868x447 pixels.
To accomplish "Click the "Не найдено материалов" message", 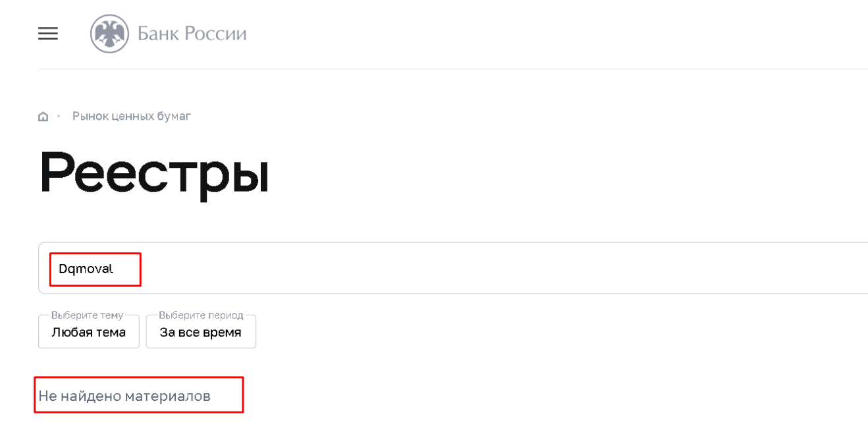I will [124, 396].
